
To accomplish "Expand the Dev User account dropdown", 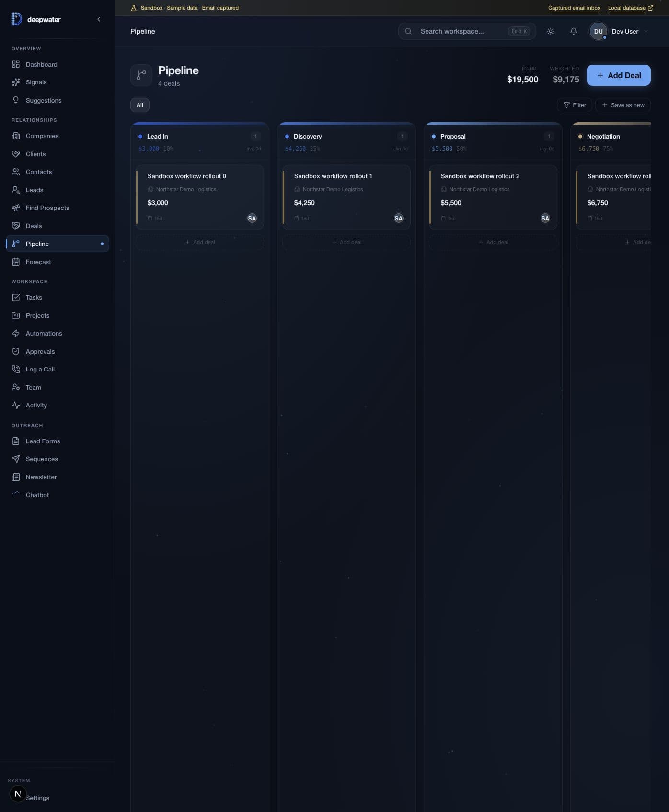I will tap(619, 31).
